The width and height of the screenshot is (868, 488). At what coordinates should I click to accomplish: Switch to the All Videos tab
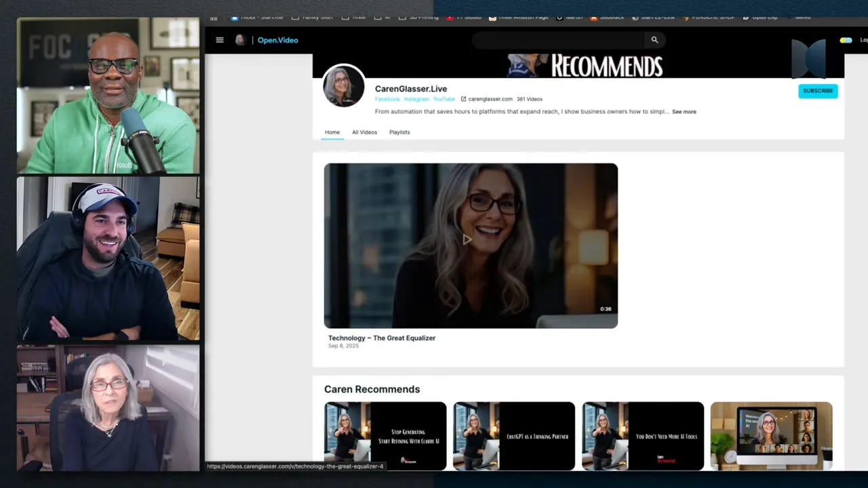(x=364, y=132)
